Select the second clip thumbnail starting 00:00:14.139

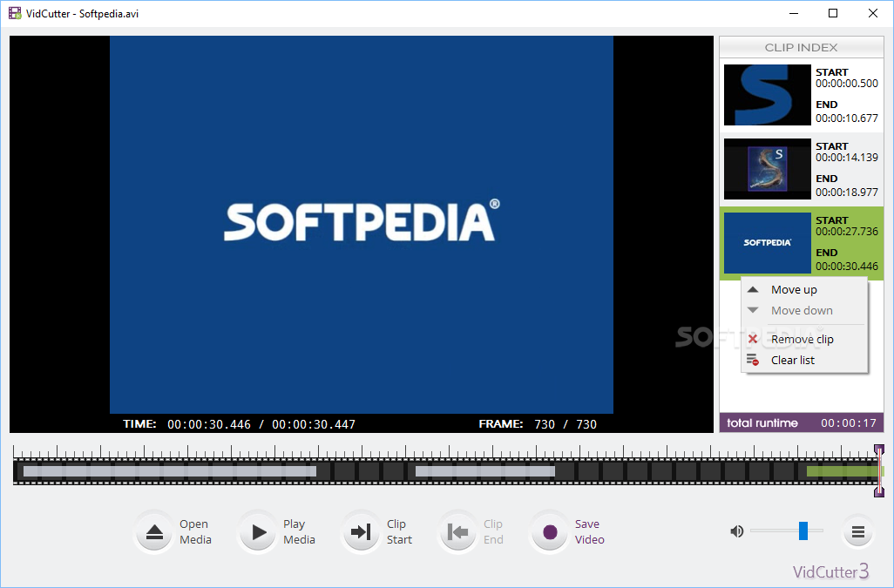(768, 169)
